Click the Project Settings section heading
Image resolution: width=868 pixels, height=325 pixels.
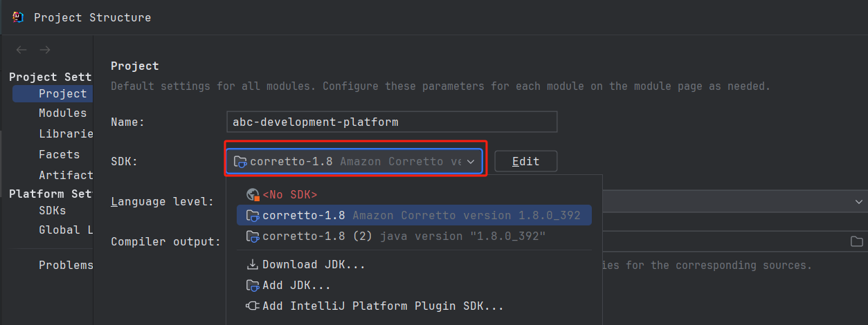click(51, 77)
